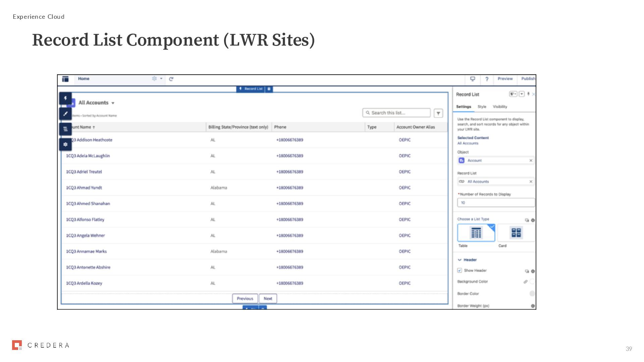Open the All Accounts list view dropdown
The width and height of the screenshot is (644, 362).
pyautogui.click(x=113, y=103)
